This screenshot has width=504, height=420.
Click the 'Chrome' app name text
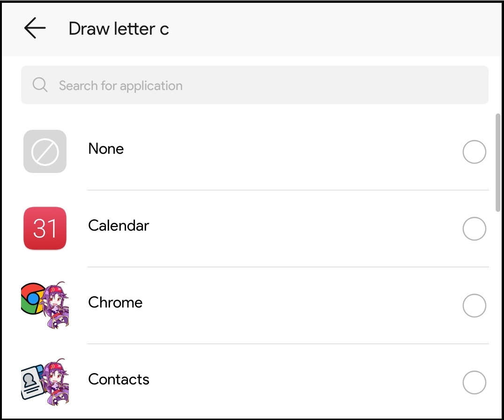(x=115, y=302)
